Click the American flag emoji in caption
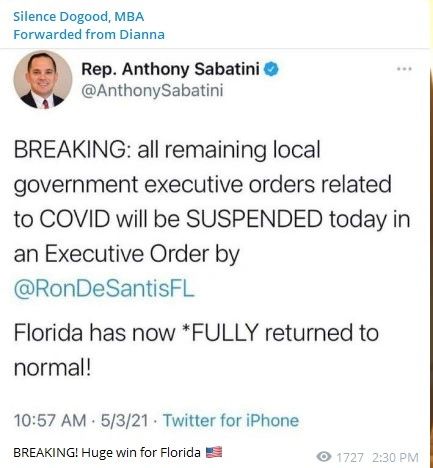This screenshot has height=468, width=433. tap(214, 452)
